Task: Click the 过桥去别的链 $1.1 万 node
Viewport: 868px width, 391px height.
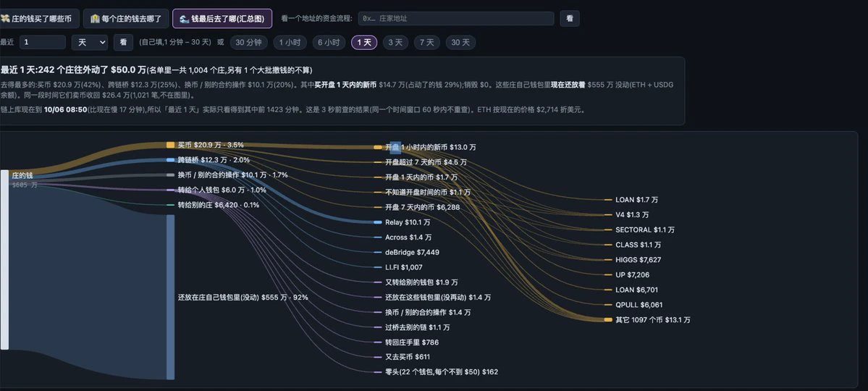Action: coord(418,327)
